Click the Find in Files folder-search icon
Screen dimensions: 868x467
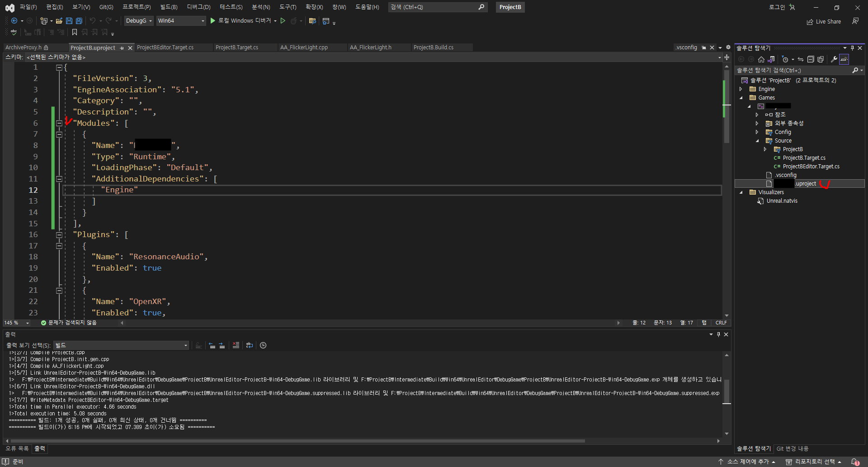[312, 21]
